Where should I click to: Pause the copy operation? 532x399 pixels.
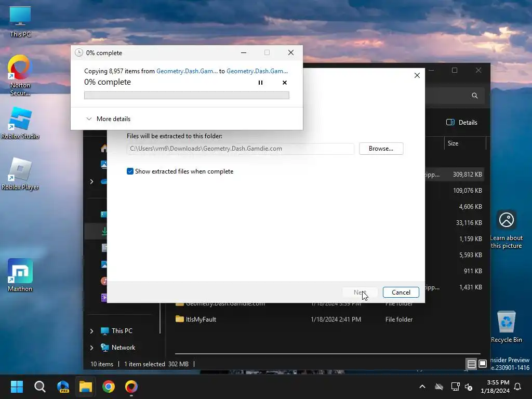coord(261,83)
